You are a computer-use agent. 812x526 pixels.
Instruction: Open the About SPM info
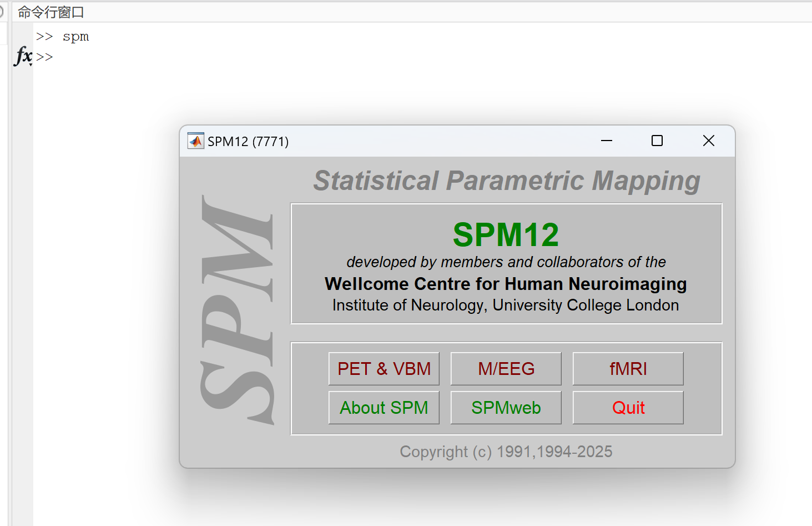point(384,408)
